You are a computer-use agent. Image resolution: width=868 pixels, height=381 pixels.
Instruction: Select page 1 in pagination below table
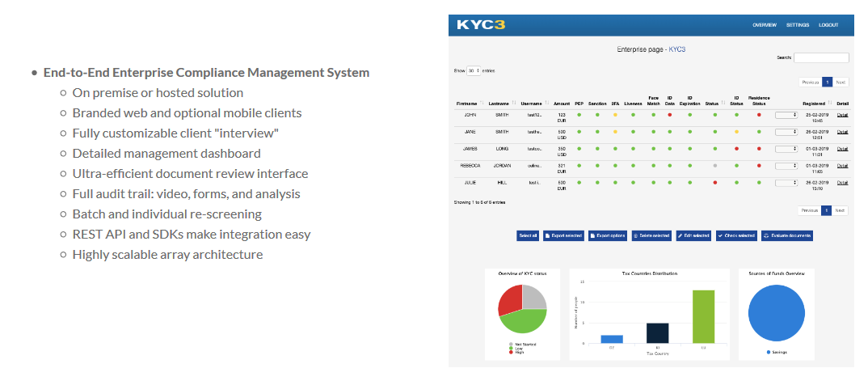pos(827,210)
